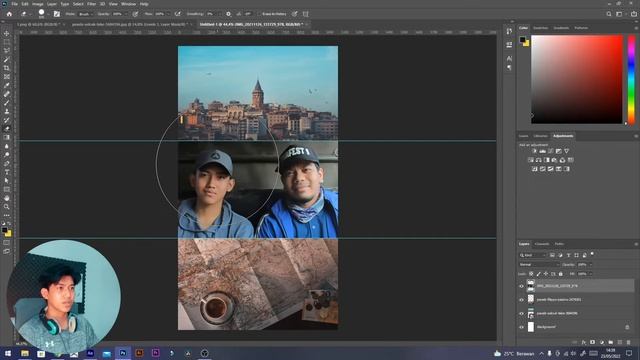
Task: Open the History collapsed panel icon
Action: (509, 31)
